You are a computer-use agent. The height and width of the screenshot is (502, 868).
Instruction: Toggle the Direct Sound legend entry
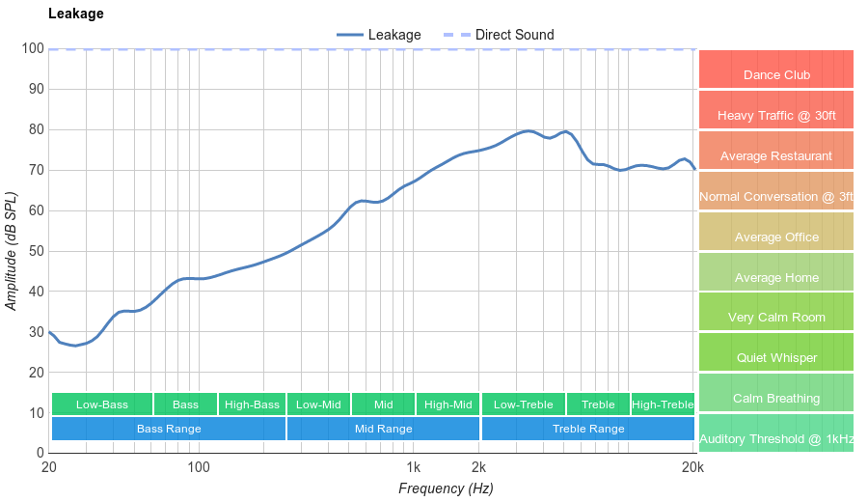[499, 35]
